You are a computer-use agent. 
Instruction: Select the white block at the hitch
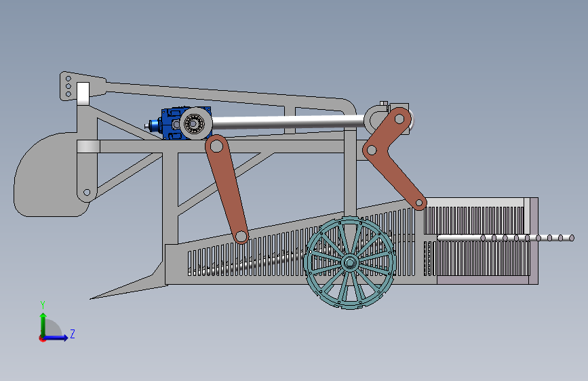(x=83, y=94)
